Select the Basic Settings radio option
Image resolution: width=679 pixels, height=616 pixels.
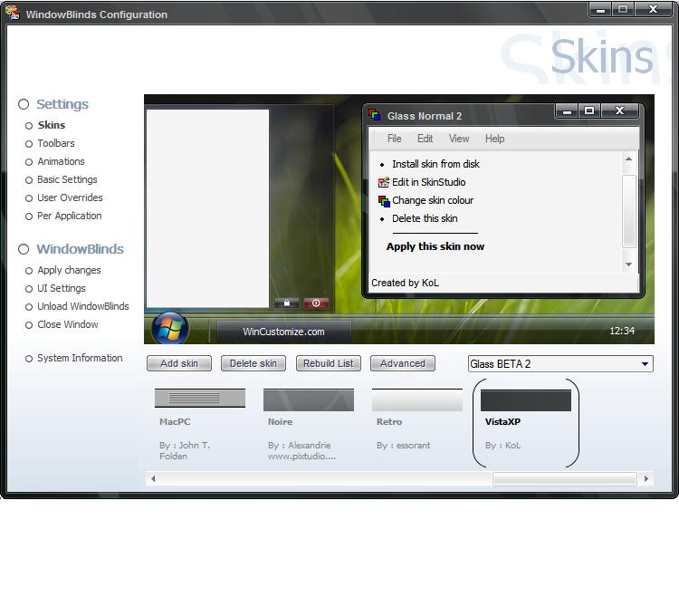[29, 180]
